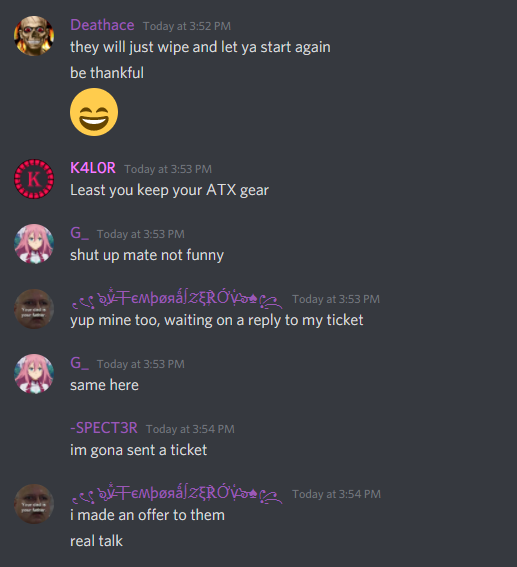517x567 pixels.
Task: Click the K4L0R red K avatar
Action: click(34, 179)
